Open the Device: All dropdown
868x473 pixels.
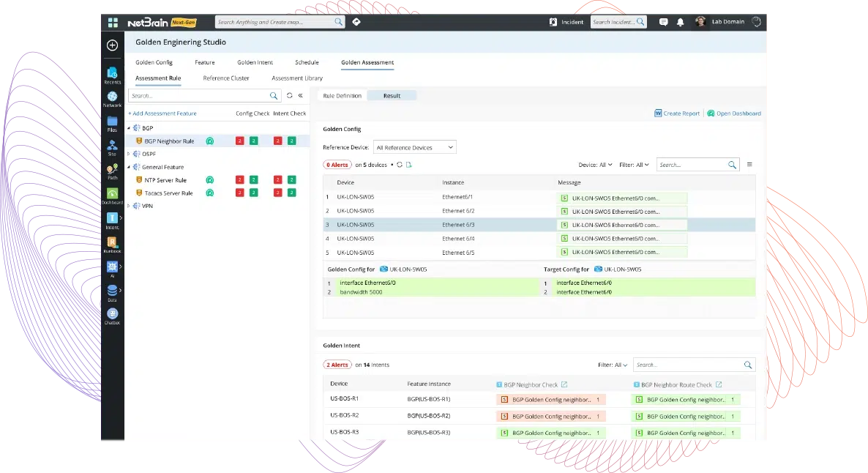click(595, 165)
